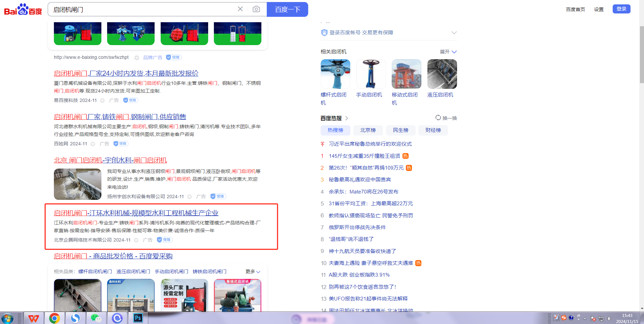Open 百度首页 link
The width and height of the screenshot is (644, 324).
tap(575, 9)
